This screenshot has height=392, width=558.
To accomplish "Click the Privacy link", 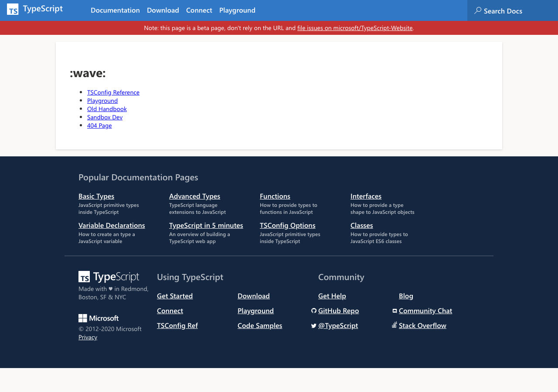I will click(88, 337).
